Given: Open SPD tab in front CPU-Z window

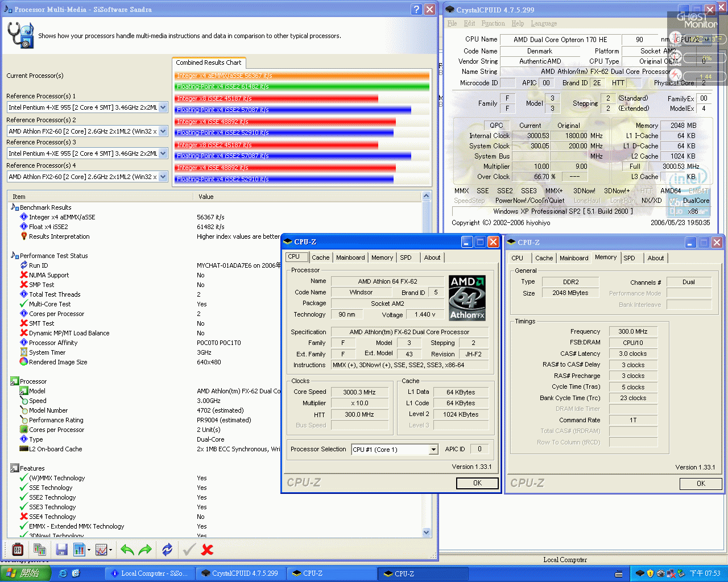Looking at the screenshot, I should click(x=406, y=257).
